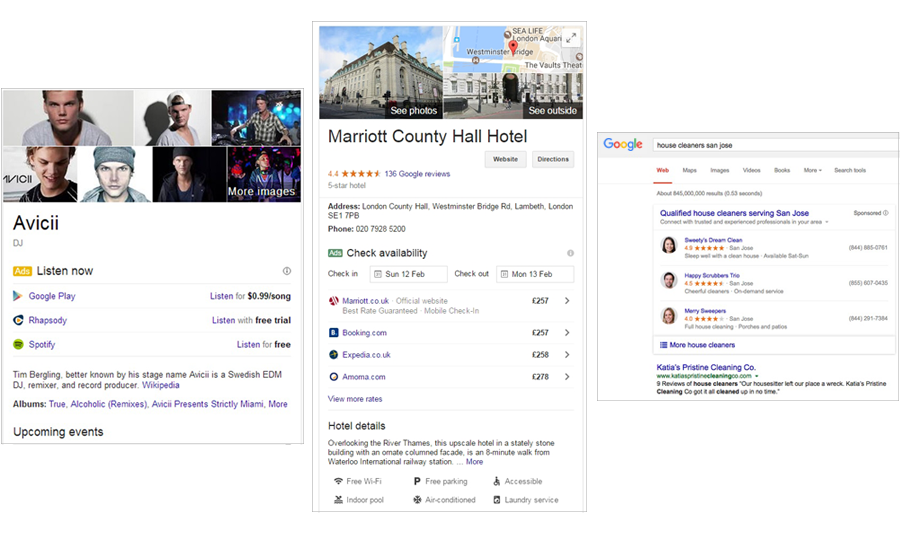This screenshot has width=900, height=537.
Task: Click Happy Scrubbers Trio profile photo
Action: tap(669, 280)
